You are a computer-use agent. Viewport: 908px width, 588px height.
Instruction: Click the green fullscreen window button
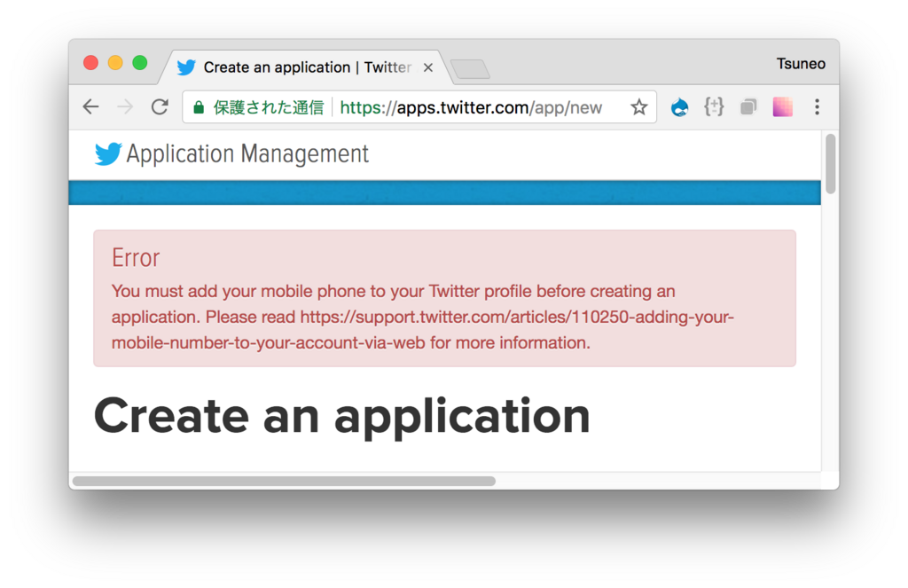click(139, 63)
